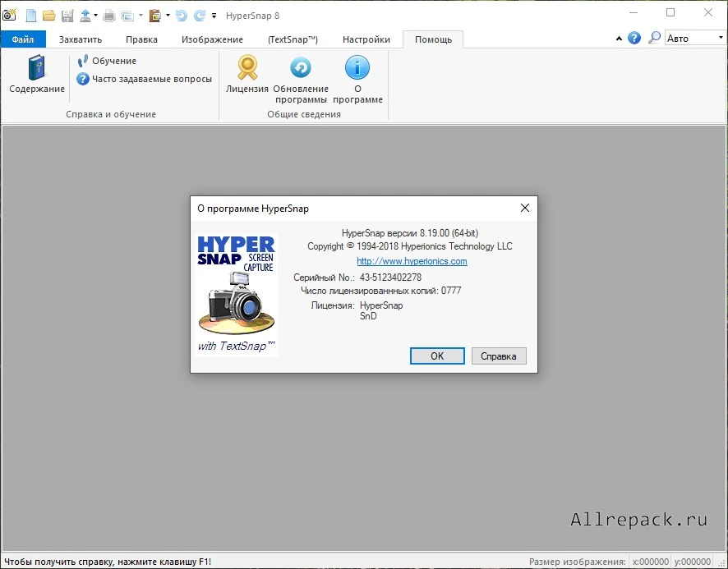This screenshot has width=728, height=569.
Task: Click the HyperSnap camera app icon
Action: tap(9, 16)
